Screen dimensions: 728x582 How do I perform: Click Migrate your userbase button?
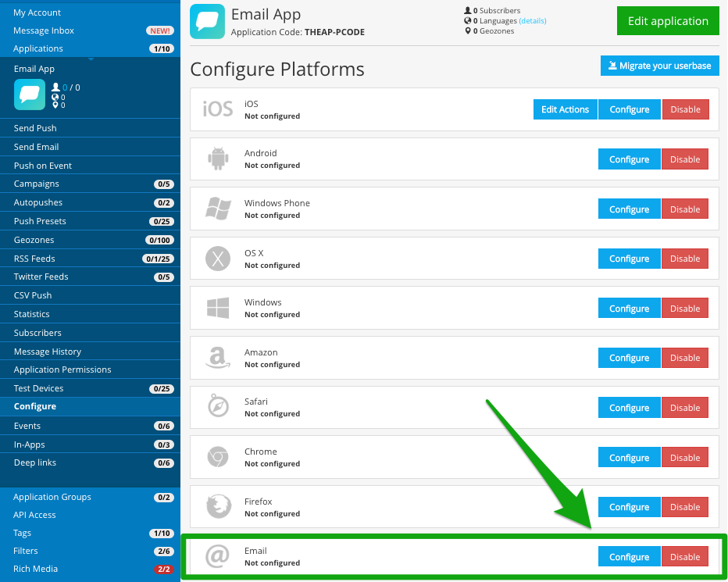click(x=660, y=66)
